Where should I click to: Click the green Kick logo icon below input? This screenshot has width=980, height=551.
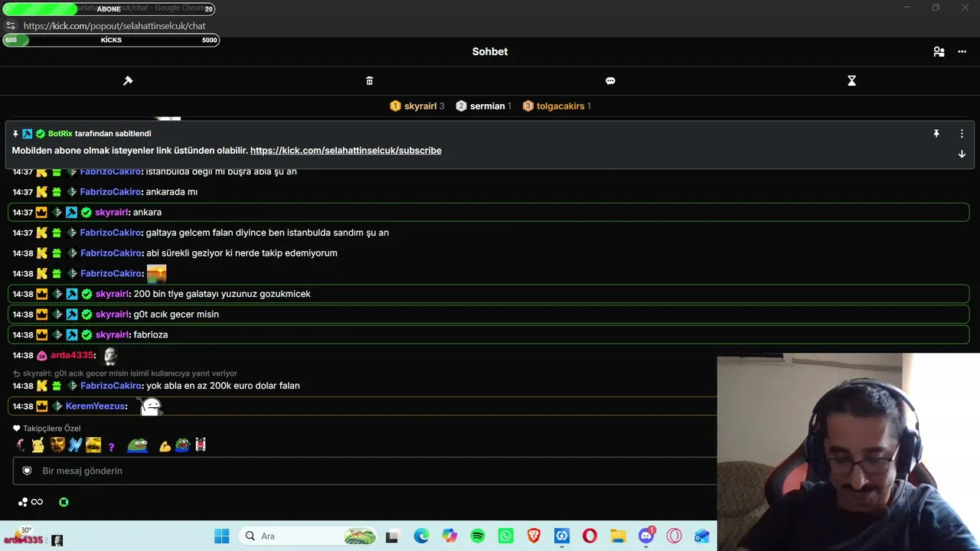(x=64, y=502)
